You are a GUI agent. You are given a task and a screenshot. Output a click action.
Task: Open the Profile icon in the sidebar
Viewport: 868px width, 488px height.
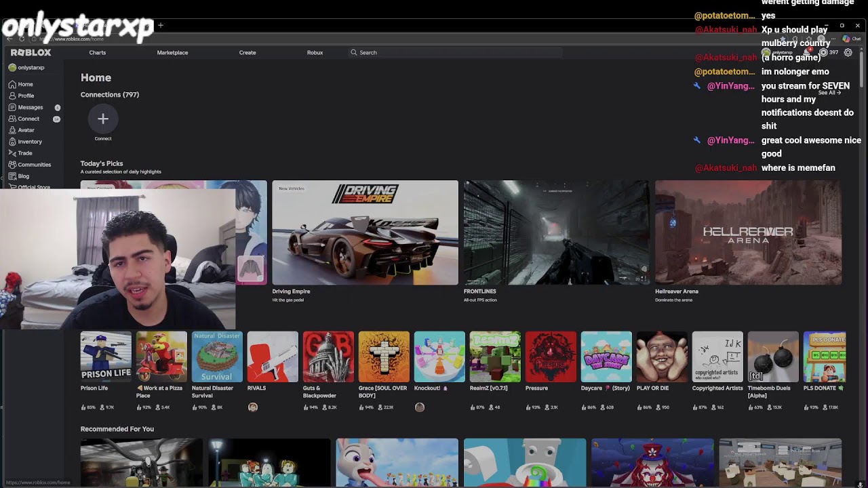click(x=12, y=96)
